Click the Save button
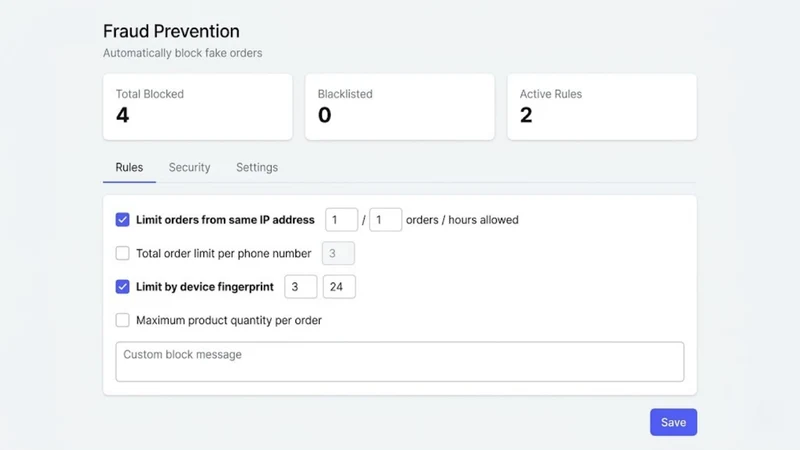Image resolution: width=800 pixels, height=450 pixels. (x=673, y=422)
